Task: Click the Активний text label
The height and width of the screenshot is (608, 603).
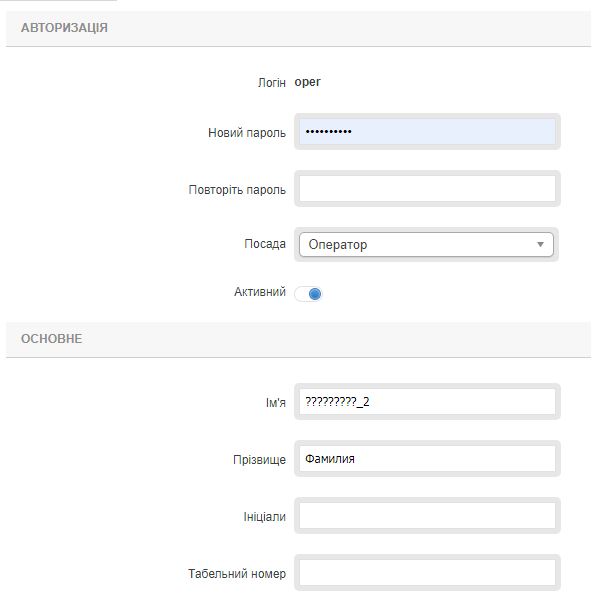Action: click(x=259, y=293)
